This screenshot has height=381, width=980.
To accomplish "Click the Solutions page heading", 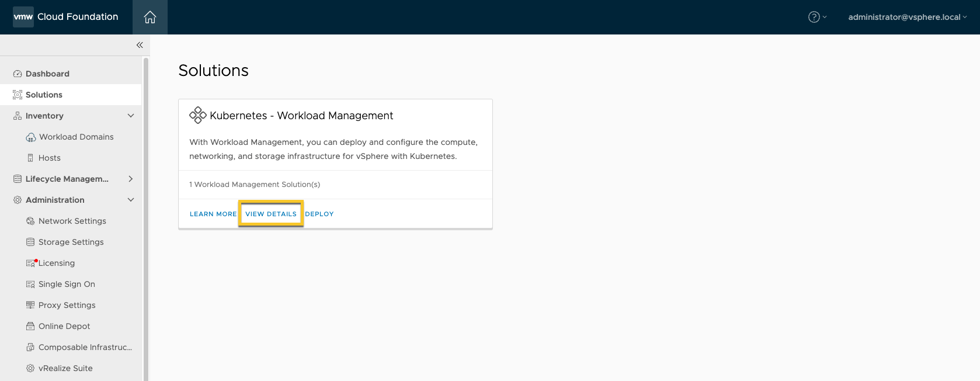I will click(x=214, y=70).
